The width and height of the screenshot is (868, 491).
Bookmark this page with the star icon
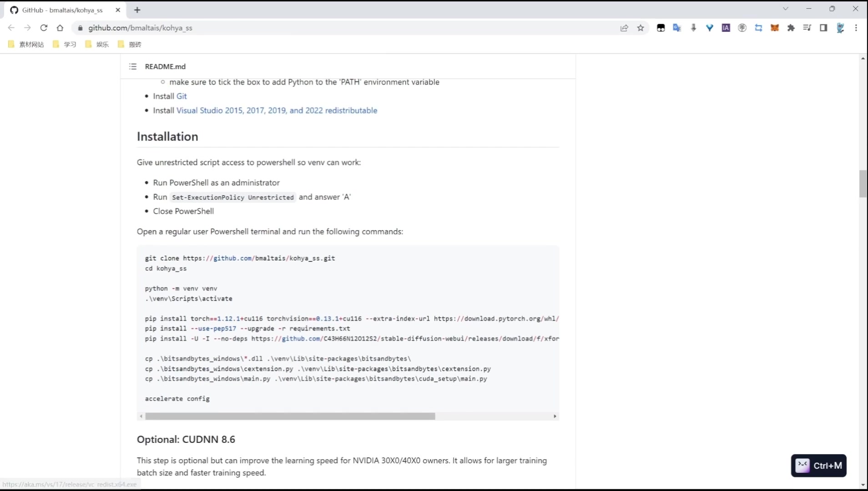click(x=641, y=28)
